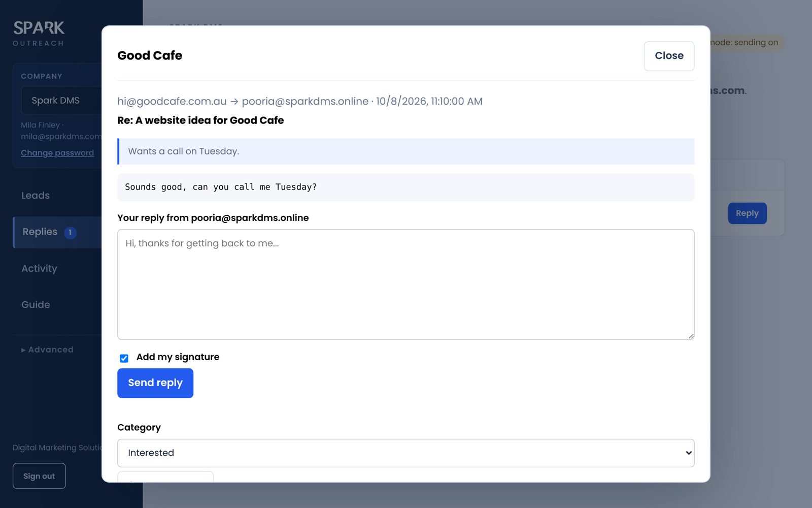Click the subject 'Re: A website idea for Good Cafe'
Screen dimensions: 812x508
tap(200, 120)
